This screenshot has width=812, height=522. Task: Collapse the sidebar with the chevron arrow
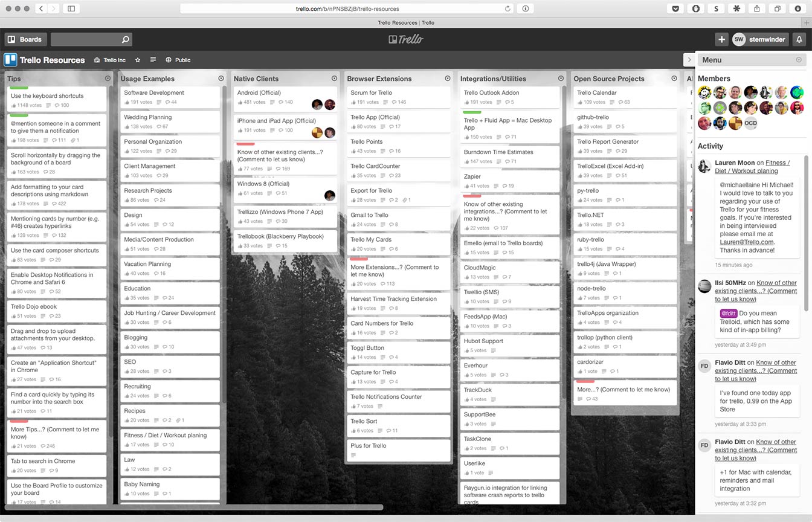(689, 60)
